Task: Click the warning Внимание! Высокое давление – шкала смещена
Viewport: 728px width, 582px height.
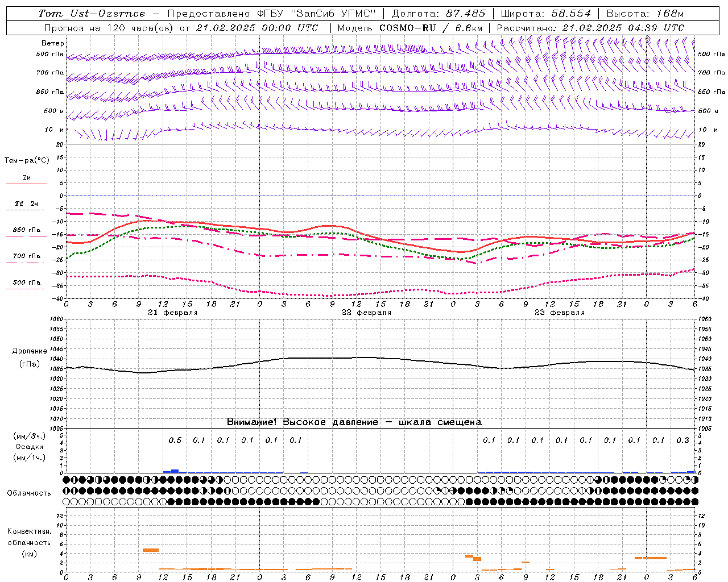Action: click(x=354, y=422)
